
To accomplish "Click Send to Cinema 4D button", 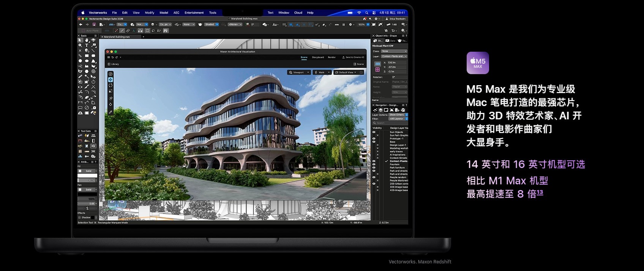I will [353, 57].
